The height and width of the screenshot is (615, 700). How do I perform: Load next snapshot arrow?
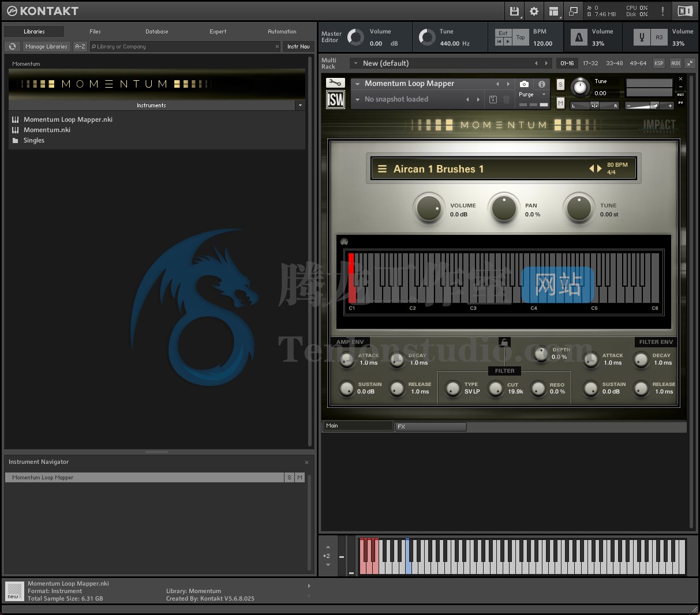point(478,99)
